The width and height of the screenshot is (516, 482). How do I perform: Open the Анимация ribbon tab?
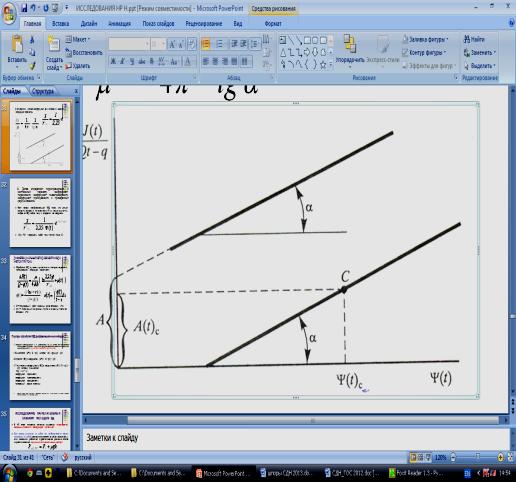(119, 23)
